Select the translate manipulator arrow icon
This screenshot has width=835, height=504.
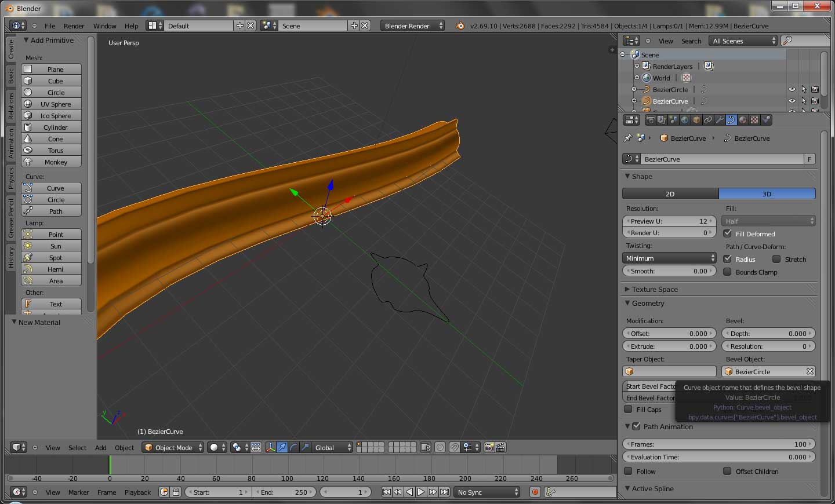tap(282, 447)
